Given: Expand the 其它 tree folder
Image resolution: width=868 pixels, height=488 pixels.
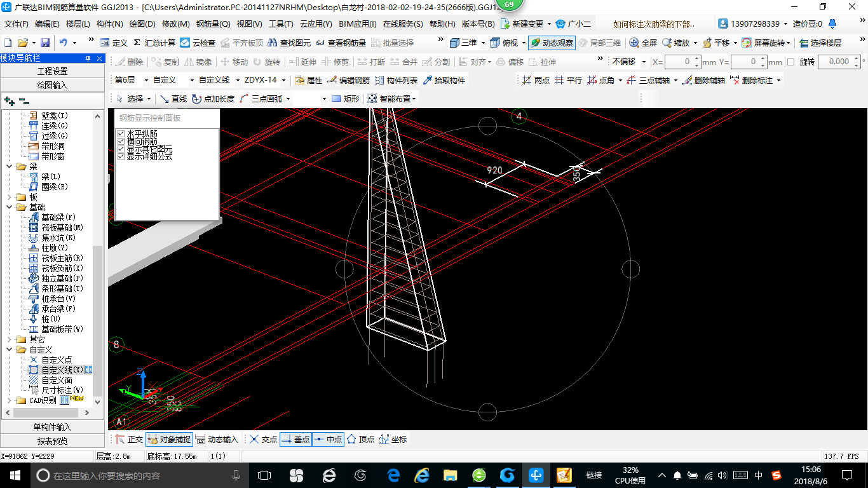Looking at the screenshot, I should click(x=10, y=339).
